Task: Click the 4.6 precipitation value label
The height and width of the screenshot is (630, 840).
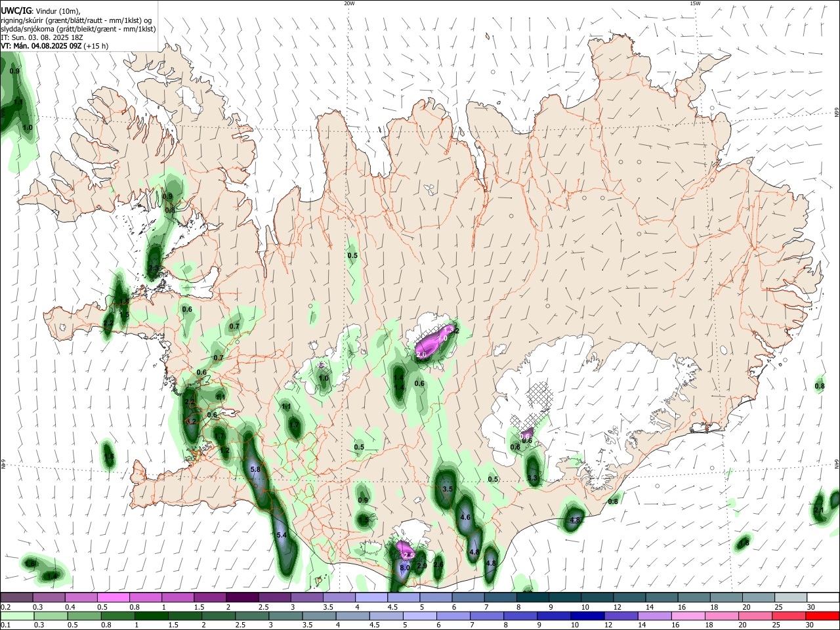Action: coord(466,518)
